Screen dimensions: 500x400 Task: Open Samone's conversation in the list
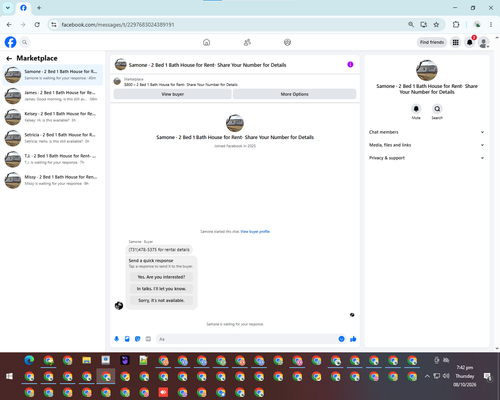53,75
